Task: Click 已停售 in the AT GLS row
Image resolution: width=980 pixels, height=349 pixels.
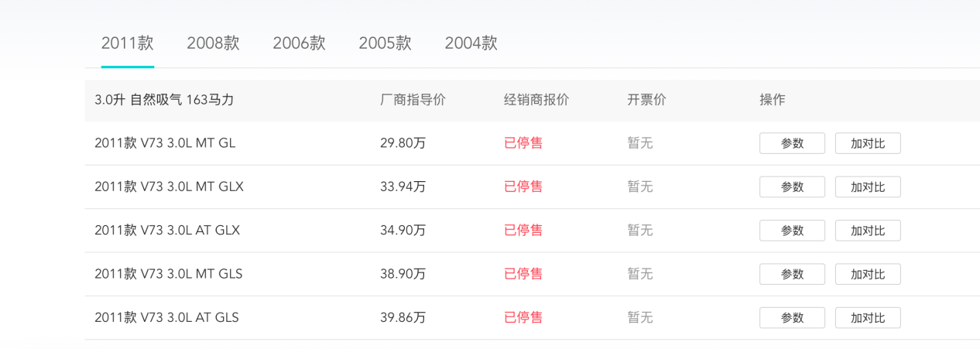Action: click(523, 317)
